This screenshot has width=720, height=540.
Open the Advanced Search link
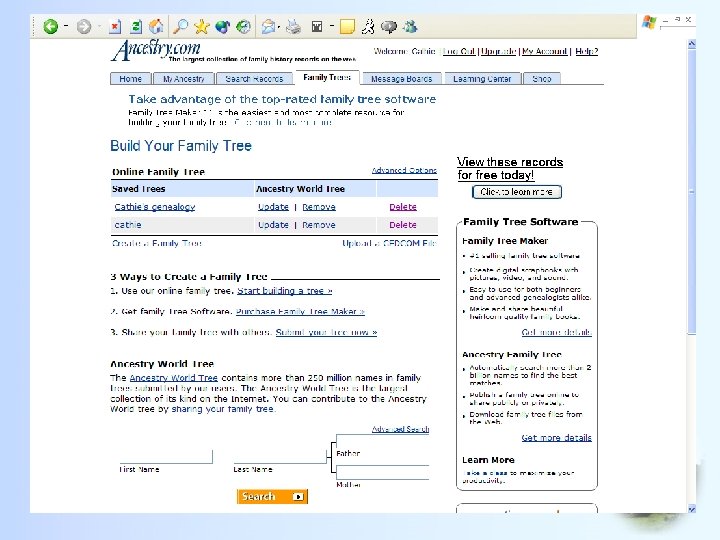(x=400, y=429)
